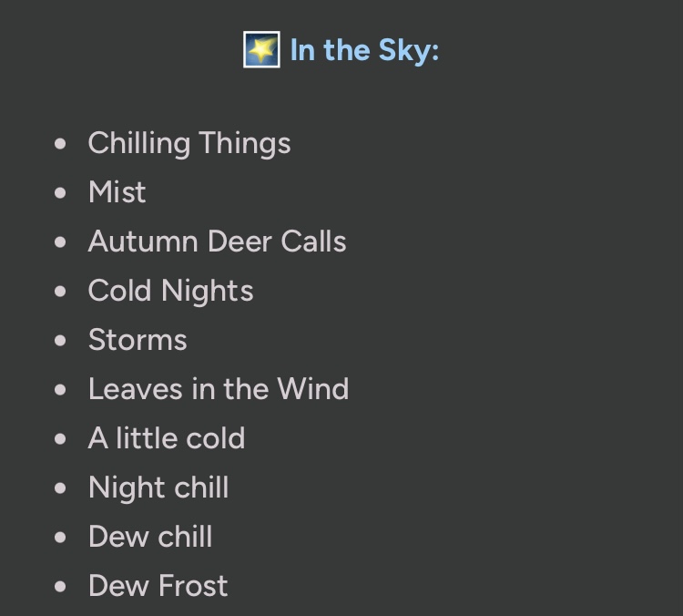
Task: Click the glowing star emoji icon
Action: point(261,49)
